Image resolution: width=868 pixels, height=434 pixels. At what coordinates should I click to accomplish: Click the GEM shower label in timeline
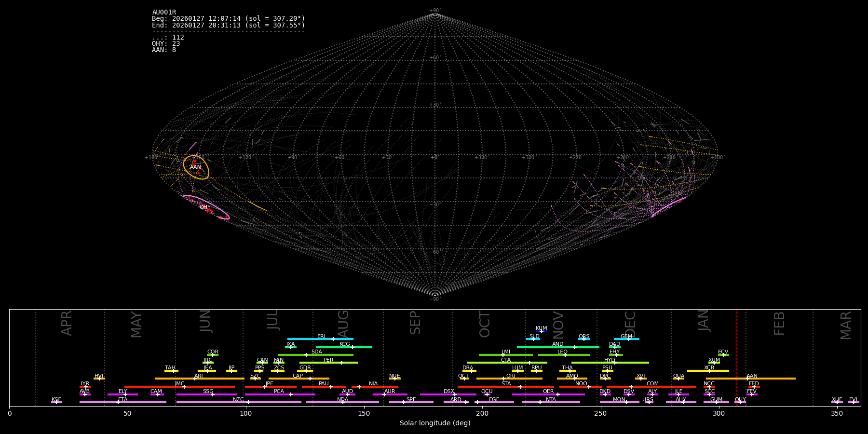(x=626, y=337)
